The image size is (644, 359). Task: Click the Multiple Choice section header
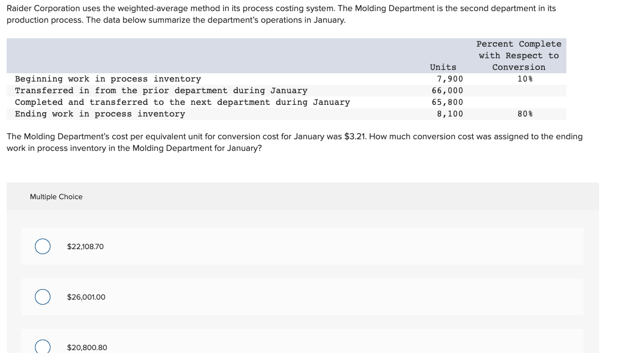pyautogui.click(x=56, y=196)
